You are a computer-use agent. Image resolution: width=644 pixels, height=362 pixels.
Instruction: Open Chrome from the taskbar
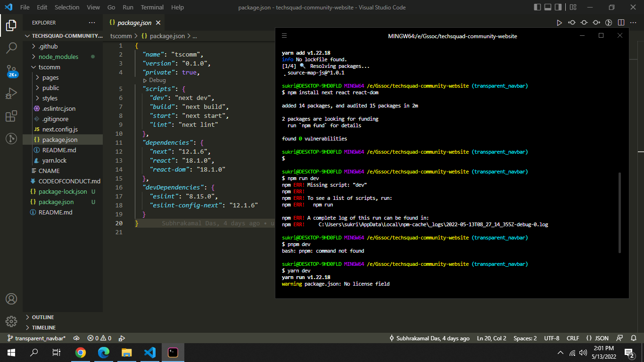[81, 352]
